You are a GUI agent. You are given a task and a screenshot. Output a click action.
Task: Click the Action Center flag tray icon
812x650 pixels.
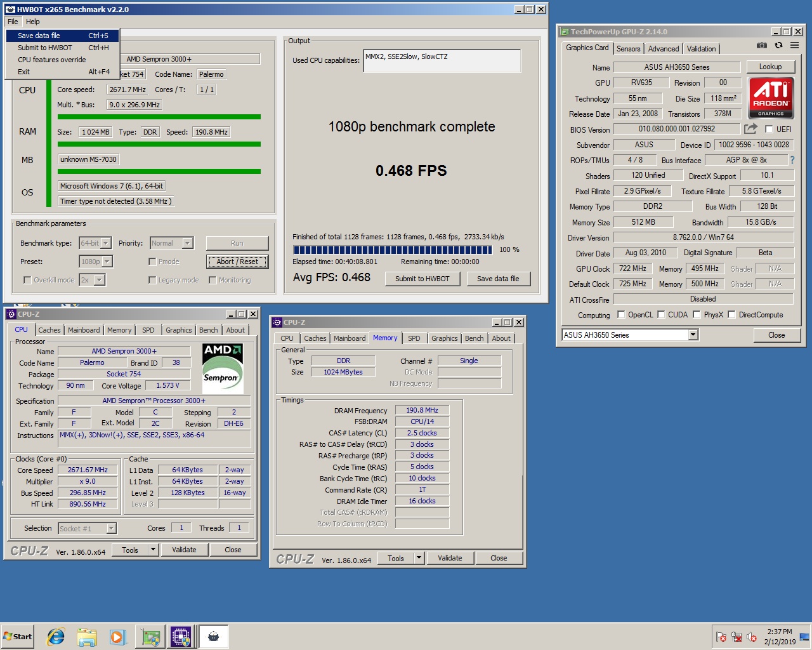click(721, 637)
